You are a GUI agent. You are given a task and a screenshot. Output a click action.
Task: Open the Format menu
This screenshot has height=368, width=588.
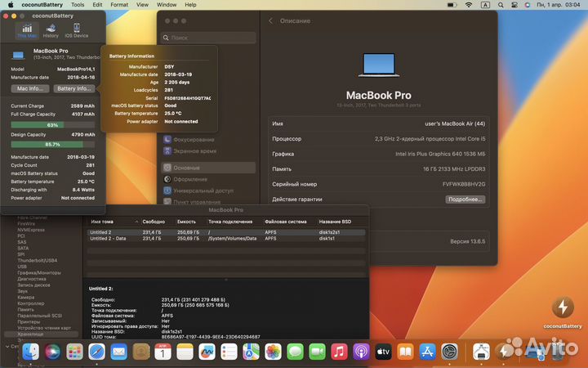point(119,5)
